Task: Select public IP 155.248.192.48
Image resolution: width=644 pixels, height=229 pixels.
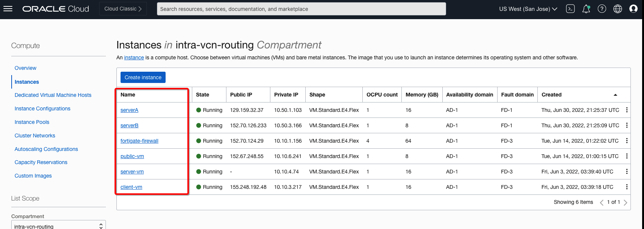Action: coord(248,187)
